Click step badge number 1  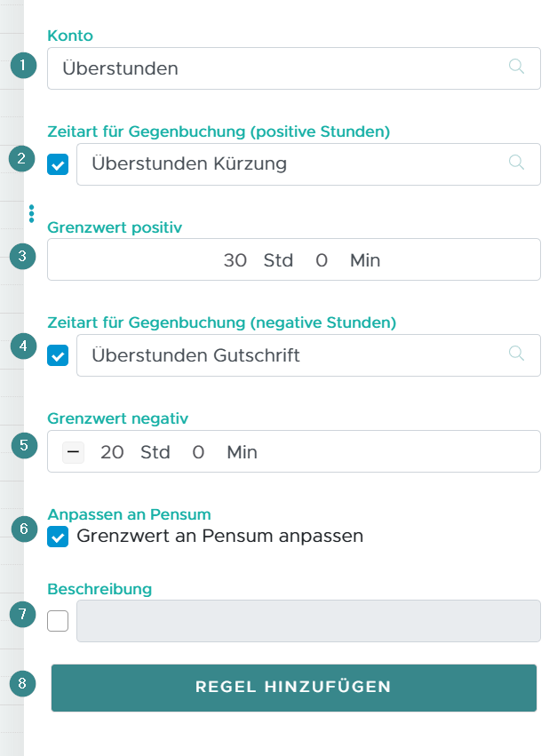(22, 65)
